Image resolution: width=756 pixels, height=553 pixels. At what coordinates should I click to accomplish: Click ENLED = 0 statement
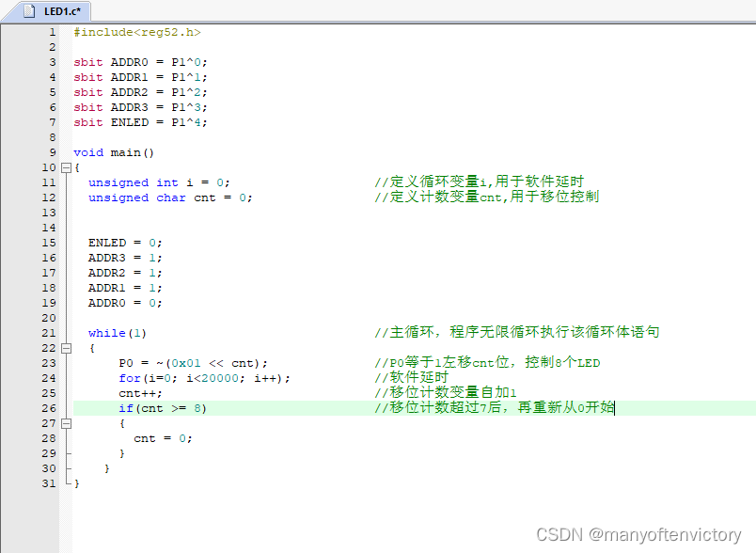pos(125,243)
